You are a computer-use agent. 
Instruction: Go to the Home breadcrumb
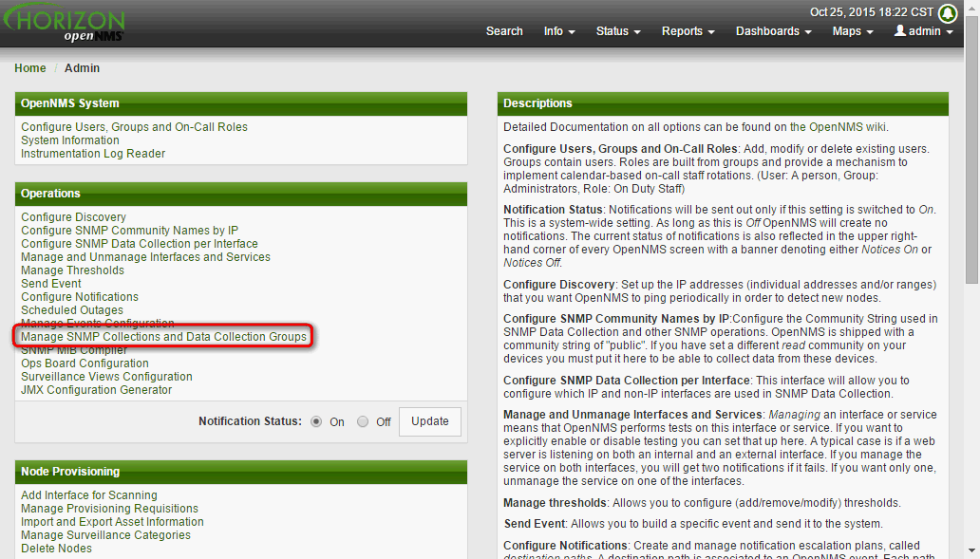(30, 68)
